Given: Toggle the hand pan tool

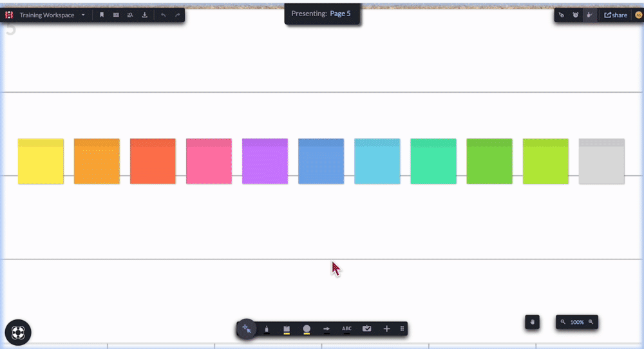Looking at the screenshot, I should 533,323.
